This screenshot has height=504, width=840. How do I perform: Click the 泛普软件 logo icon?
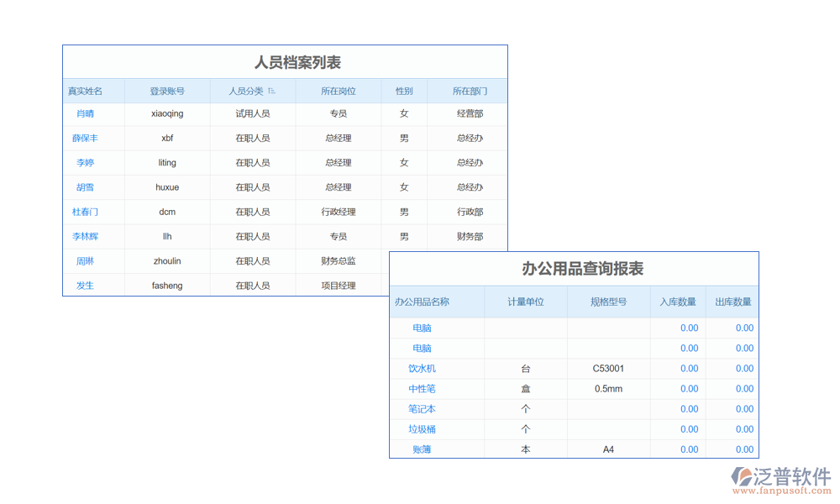click(743, 476)
